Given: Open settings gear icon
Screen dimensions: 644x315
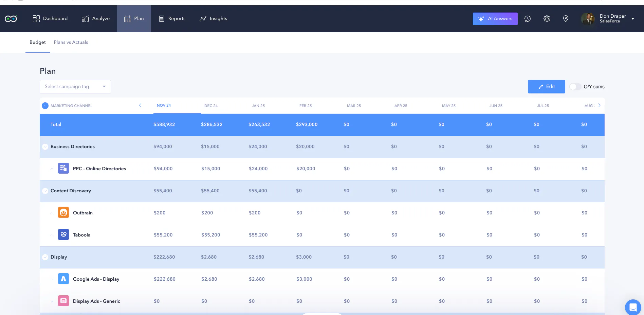Looking at the screenshot, I should point(547,19).
